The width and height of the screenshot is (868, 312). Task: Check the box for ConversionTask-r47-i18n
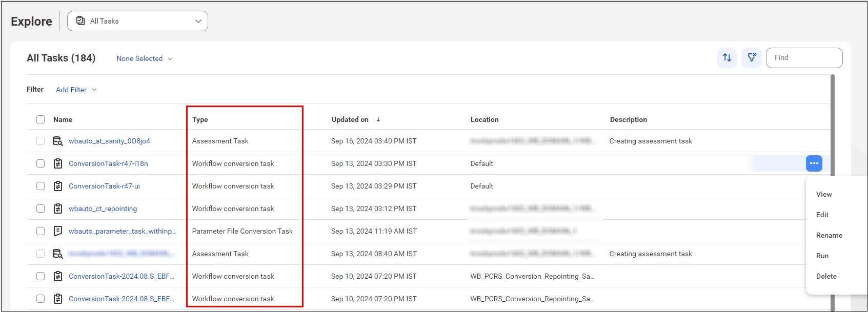41,163
